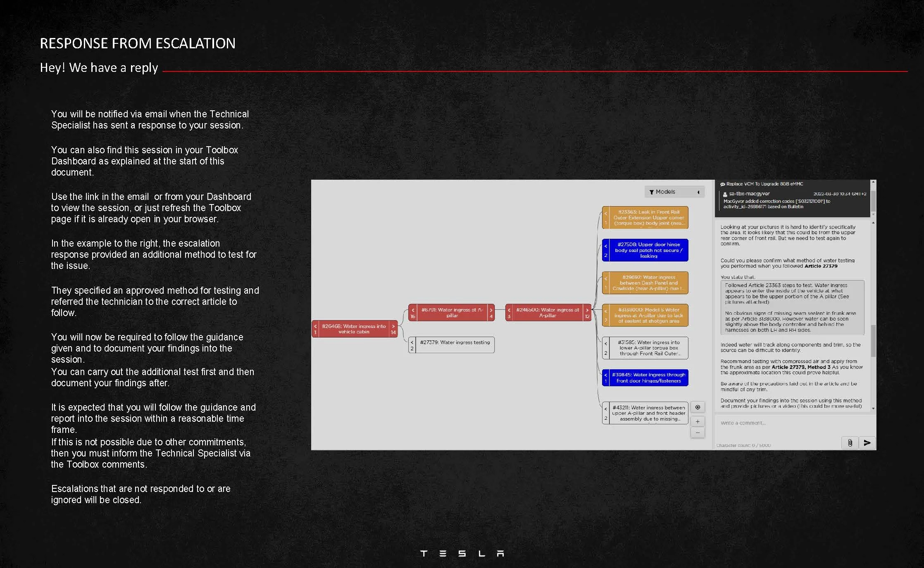Click the recenter target icon

coord(698,407)
